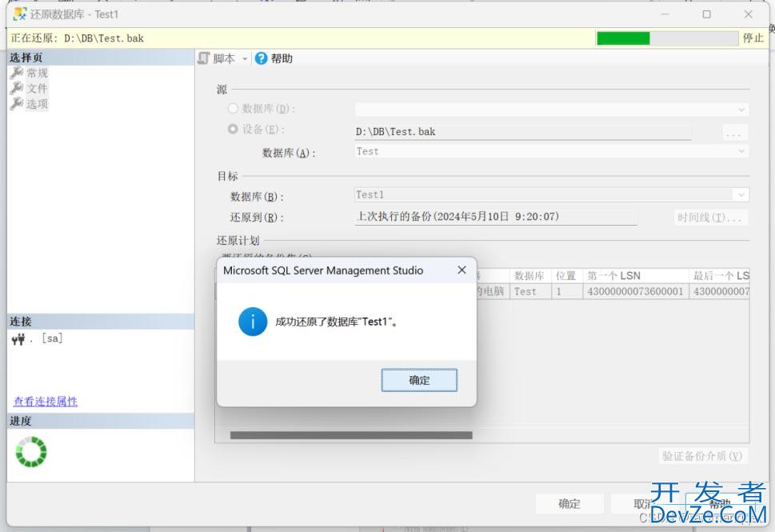Click the 选择页 panel header
Screen dimensions: 775x532
pos(101,58)
